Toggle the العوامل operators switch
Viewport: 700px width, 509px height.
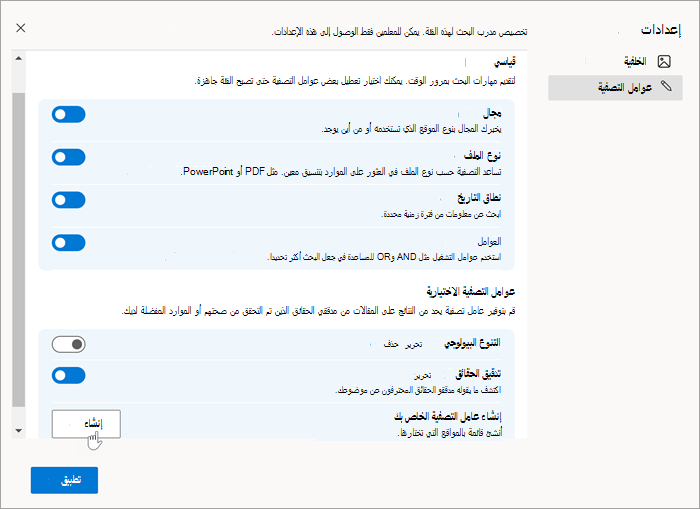pyautogui.click(x=68, y=243)
